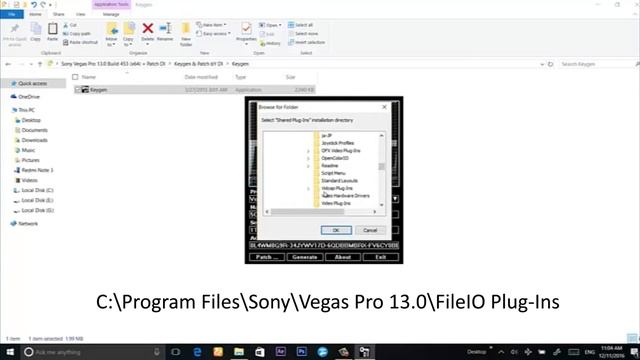Click the Paste clipboard icon

coord(52,32)
